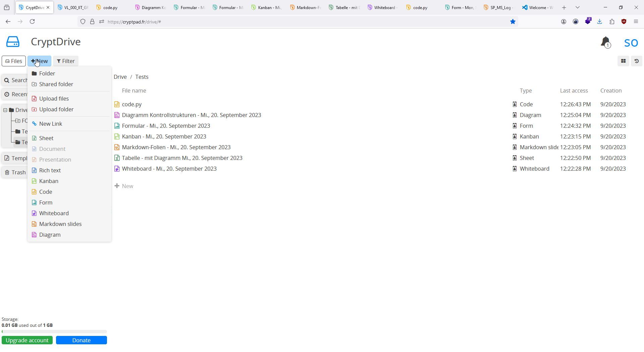Screen dimensions: 644x352
Task: Create new Markdown slides
Action: click(69, 224)
